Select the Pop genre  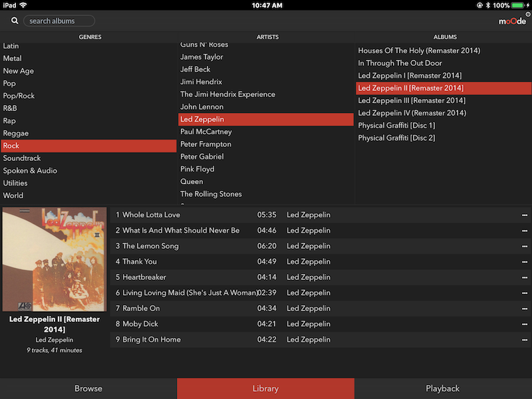pyautogui.click(x=88, y=84)
